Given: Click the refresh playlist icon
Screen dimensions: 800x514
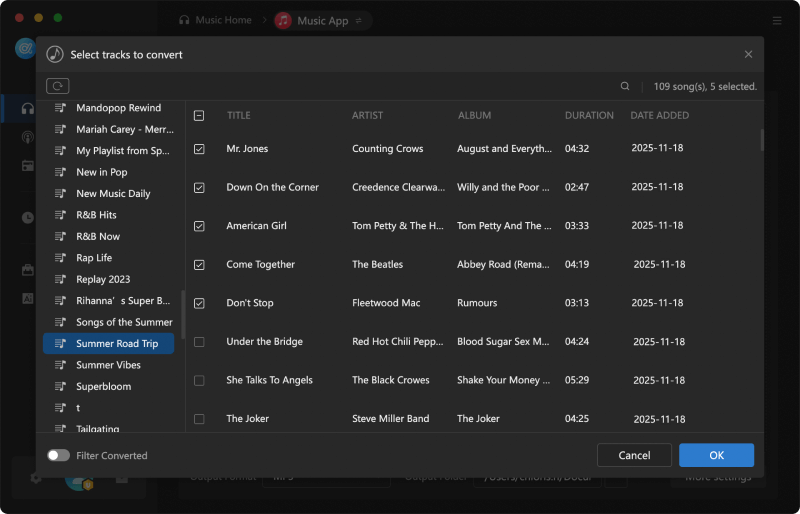Looking at the screenshot, I should pos(58,86).
